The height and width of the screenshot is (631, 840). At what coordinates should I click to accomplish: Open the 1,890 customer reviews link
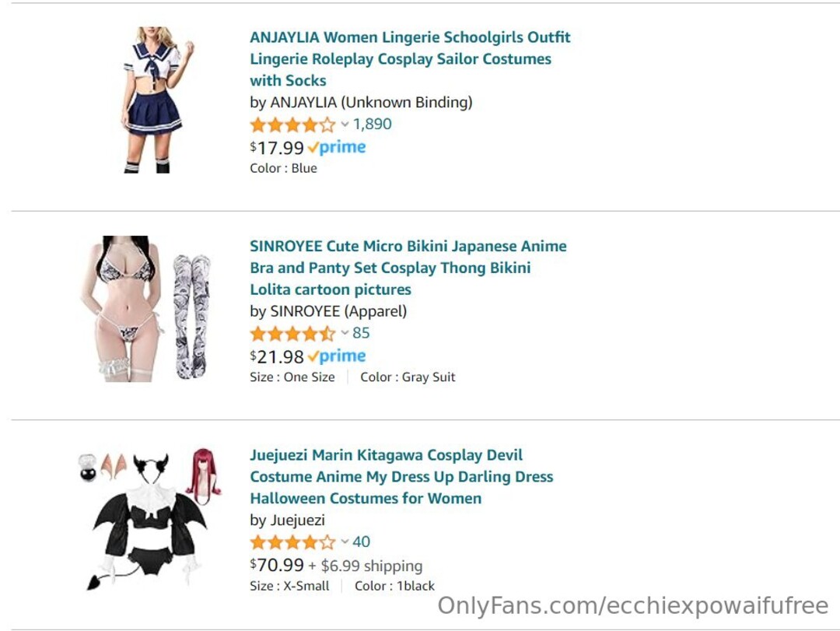click(x=373, y=124)
